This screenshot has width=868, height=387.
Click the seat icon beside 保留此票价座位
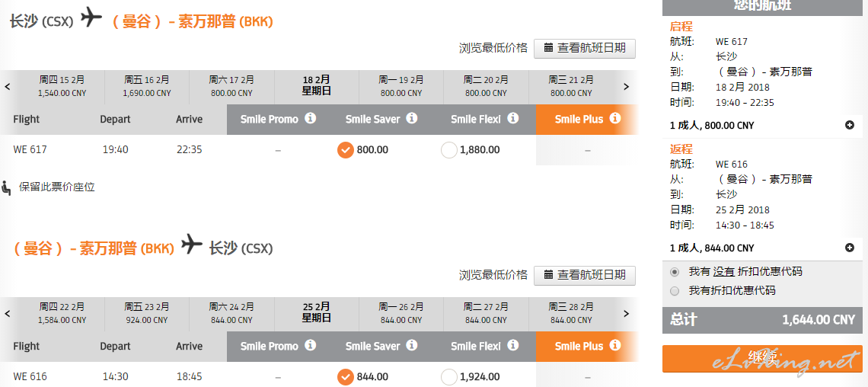(x=7, y=187)
